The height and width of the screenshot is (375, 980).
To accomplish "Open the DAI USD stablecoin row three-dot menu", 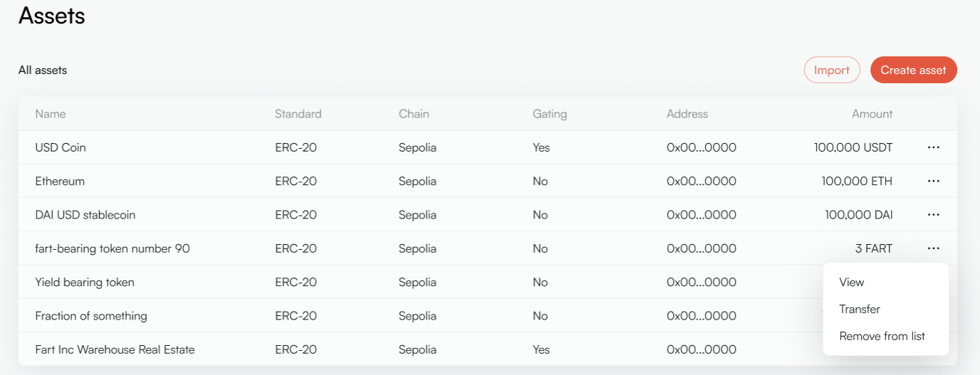I will click(933, 215).
